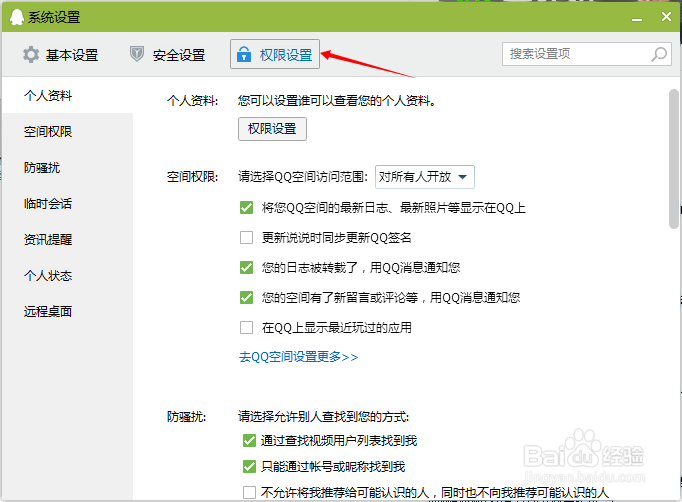Choose 临时会话 in the sidebar
682x502 pixels.
(67, 204)
